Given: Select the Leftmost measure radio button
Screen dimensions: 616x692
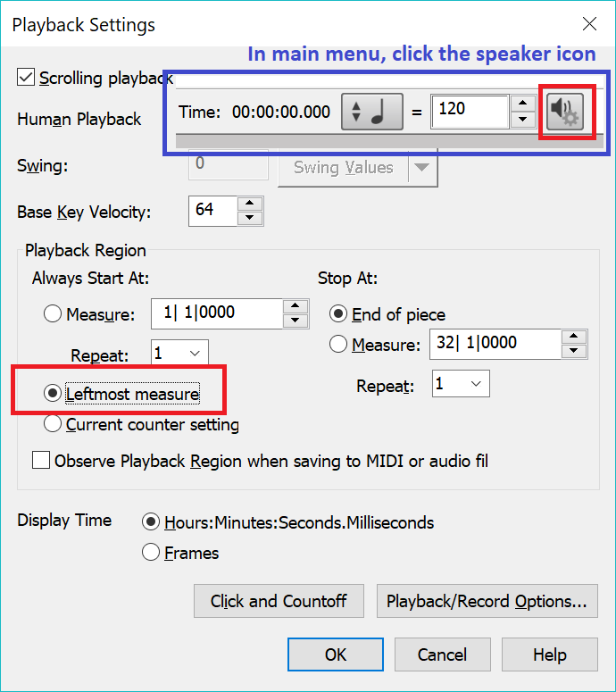Looking at the screenshot, I should click(53, 394).
